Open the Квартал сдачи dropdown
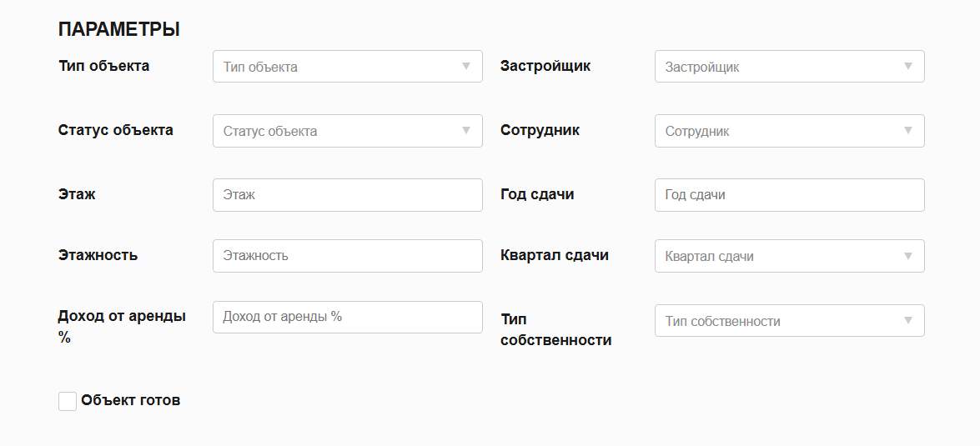 click(789, 256)
